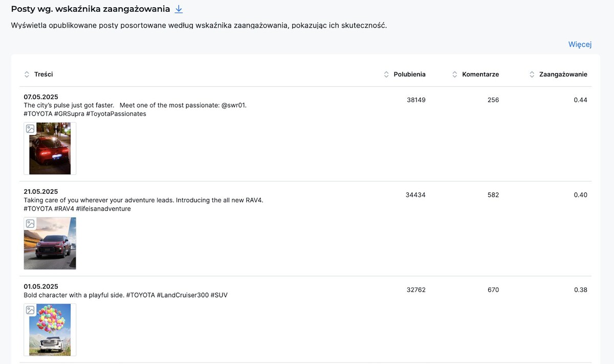The width and height of the screenshot is (614, 364).
Task: Open the RAV4 post thumbnail
Action: point(50,243)
